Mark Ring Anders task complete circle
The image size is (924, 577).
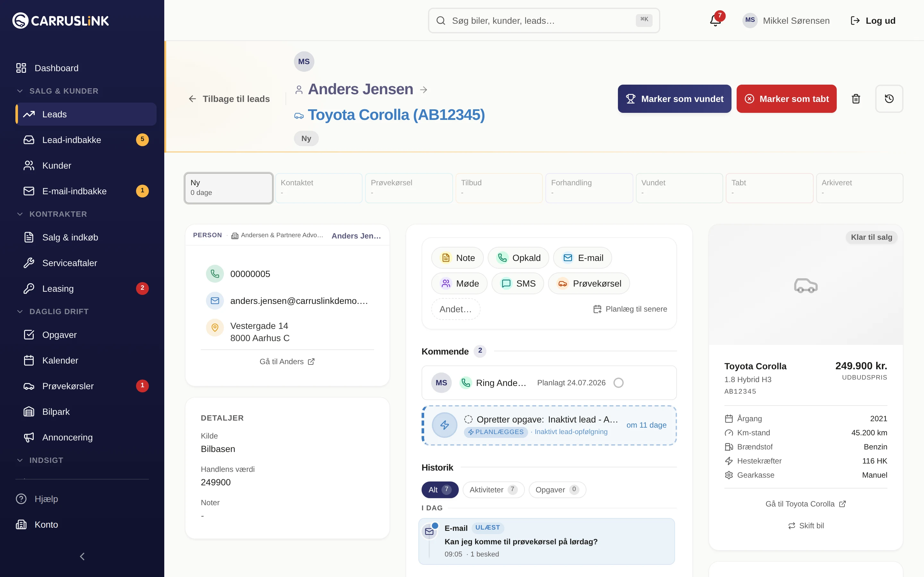[618, 383]
